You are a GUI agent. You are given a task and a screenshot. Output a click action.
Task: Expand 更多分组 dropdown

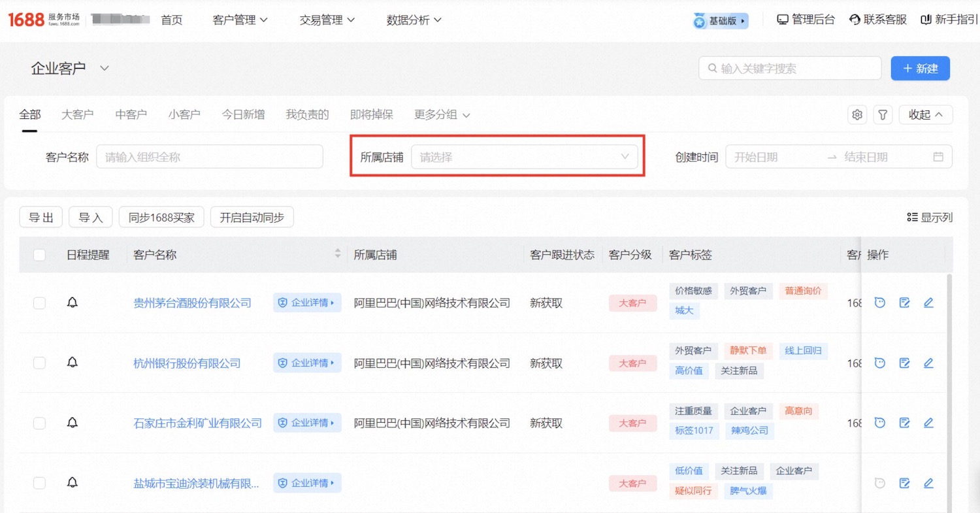pos(442,114)
